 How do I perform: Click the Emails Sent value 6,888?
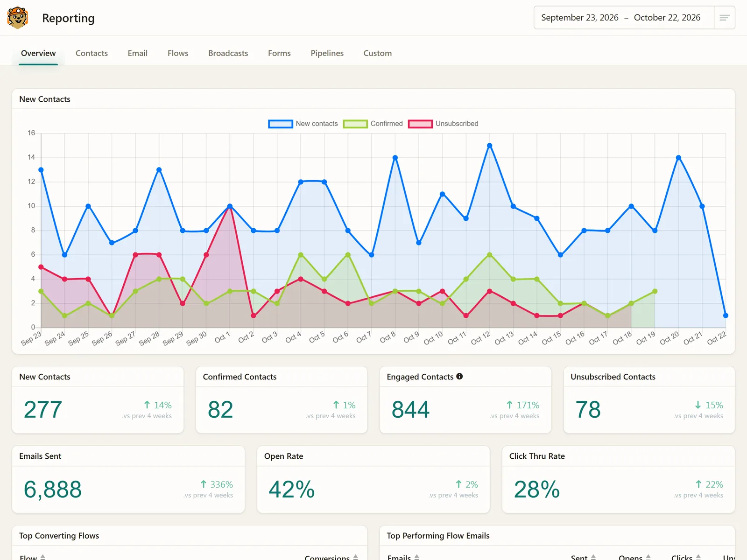pos(53,490)
